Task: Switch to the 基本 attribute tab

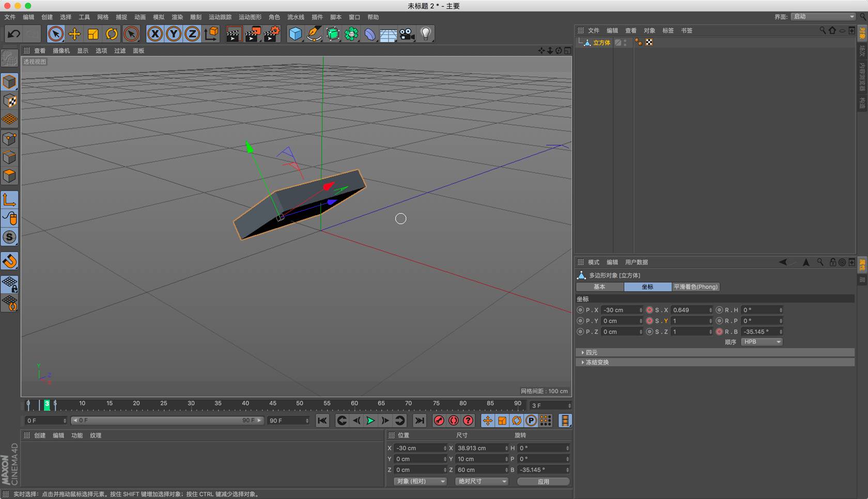Action: [599, 287]
